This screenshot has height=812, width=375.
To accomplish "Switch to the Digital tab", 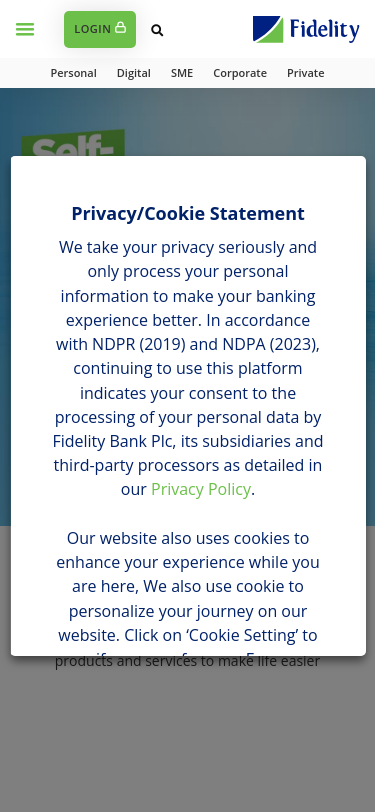I will (x=134, y=73).
